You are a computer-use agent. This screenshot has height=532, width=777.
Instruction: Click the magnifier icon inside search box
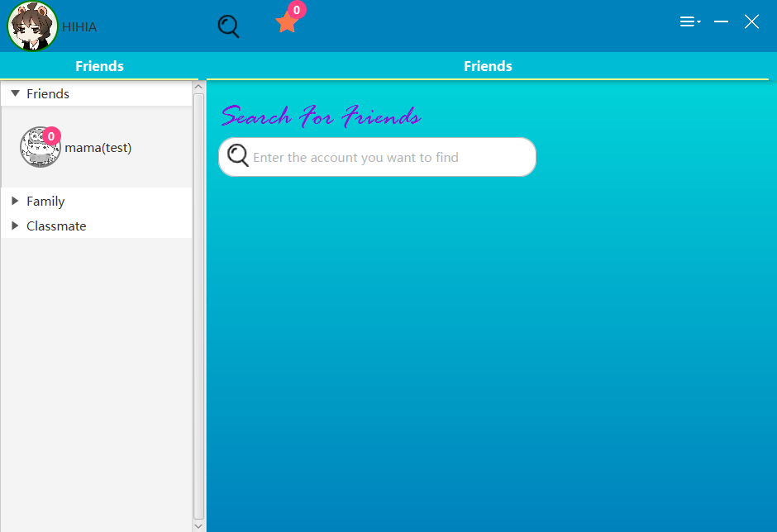point(238,155)
